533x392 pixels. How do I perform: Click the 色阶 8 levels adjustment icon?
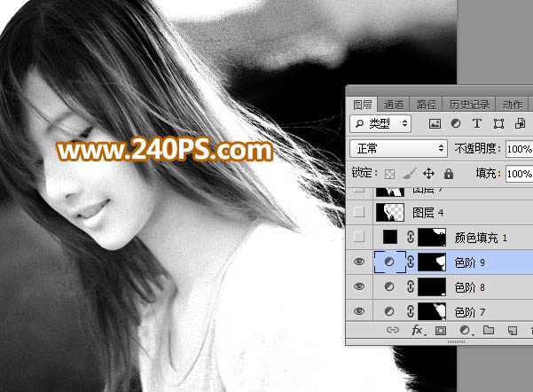pyautogui.click(x=389, y=286)
